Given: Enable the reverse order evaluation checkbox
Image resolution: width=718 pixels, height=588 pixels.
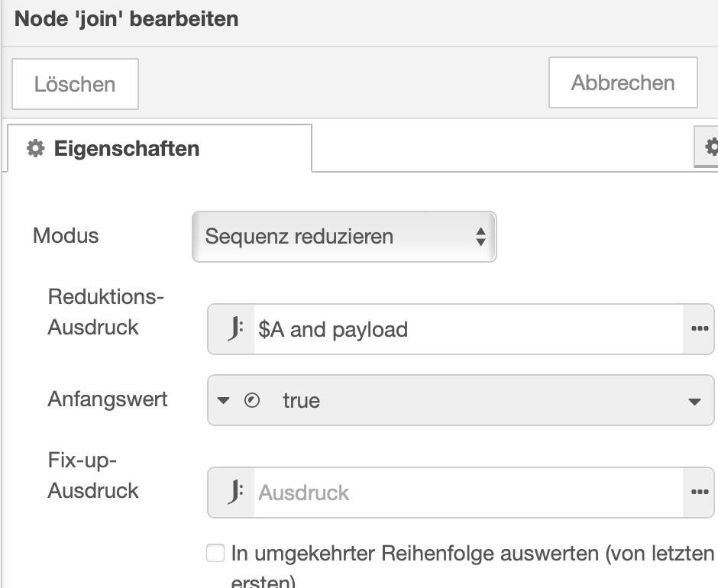Looking at the screenshot, I should [x=216, y=553].
